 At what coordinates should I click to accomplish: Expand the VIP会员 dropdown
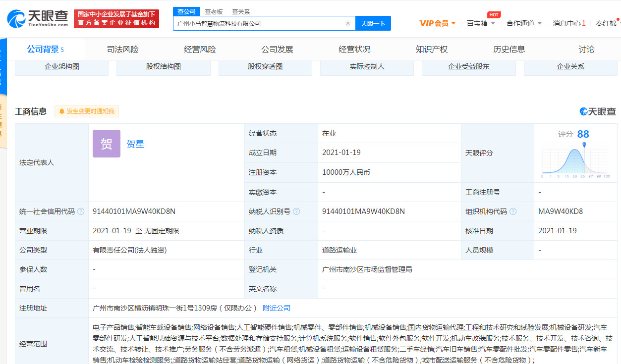(438, 23)
